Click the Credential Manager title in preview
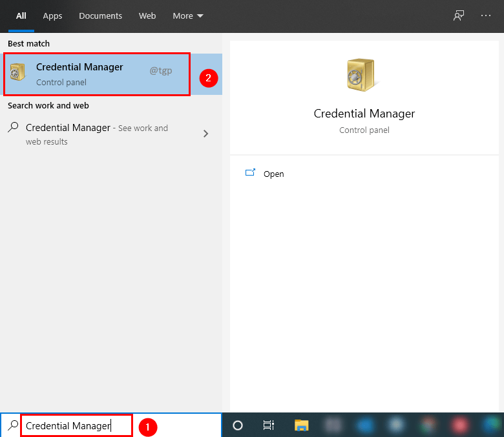 364,114
